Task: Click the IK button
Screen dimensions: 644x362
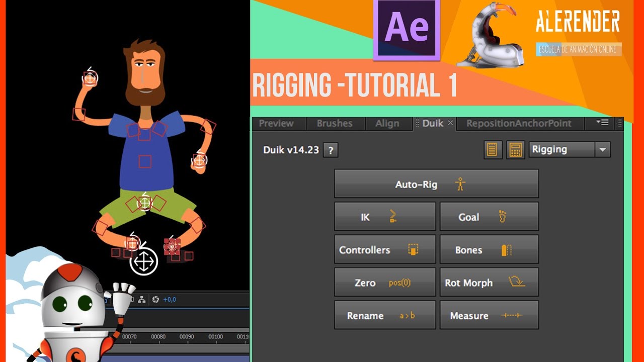Action: pos(385,217)
